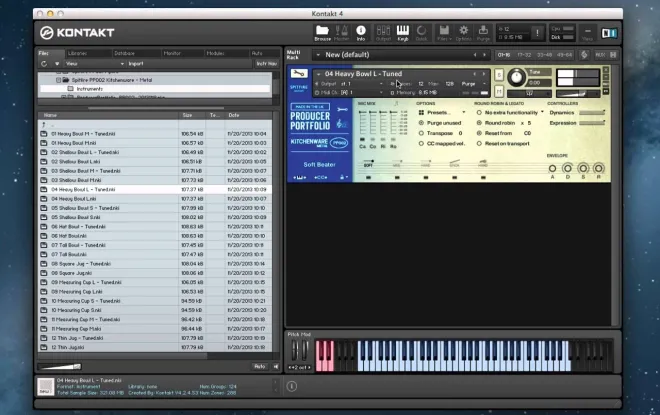660x415 pixels.
Task: Click the Producer Portfolio wrench icon
Action: pos(343,110)
